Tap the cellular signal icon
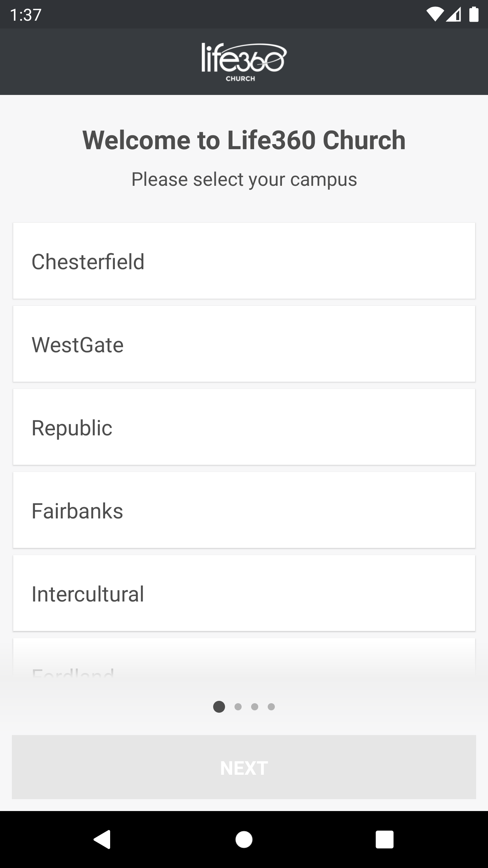Screen dimensions: 488x868 [454, 15]
